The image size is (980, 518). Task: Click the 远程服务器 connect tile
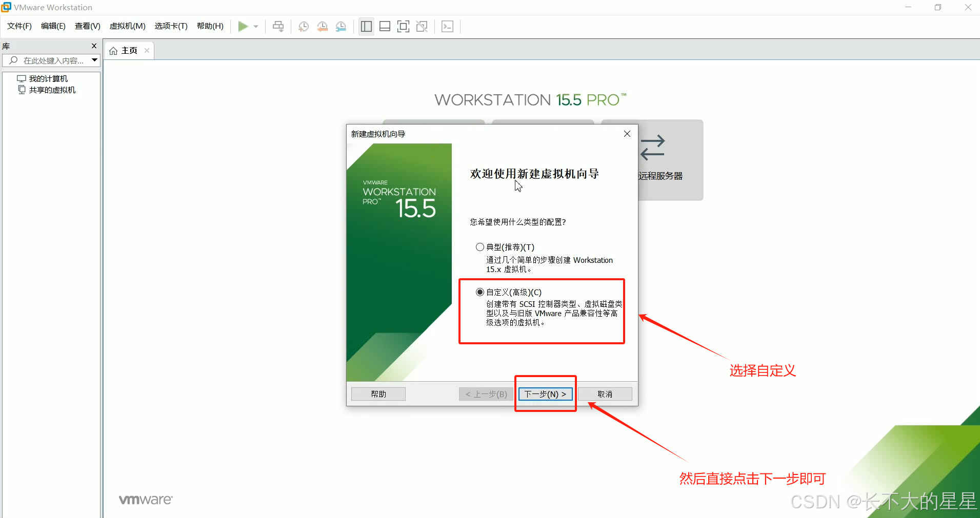(x=671, y=160)
